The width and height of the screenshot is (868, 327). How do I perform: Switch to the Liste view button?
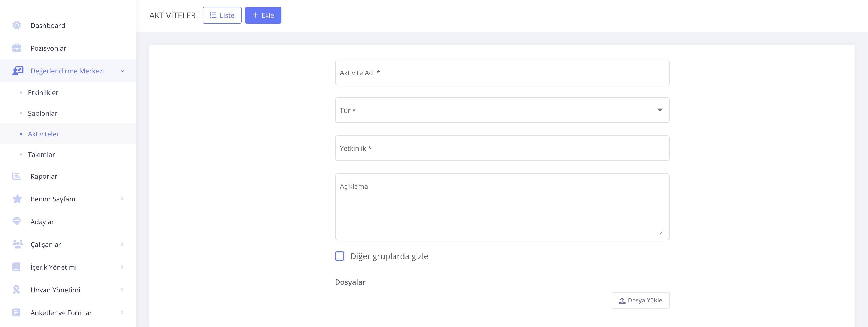(x=222, y=15)
